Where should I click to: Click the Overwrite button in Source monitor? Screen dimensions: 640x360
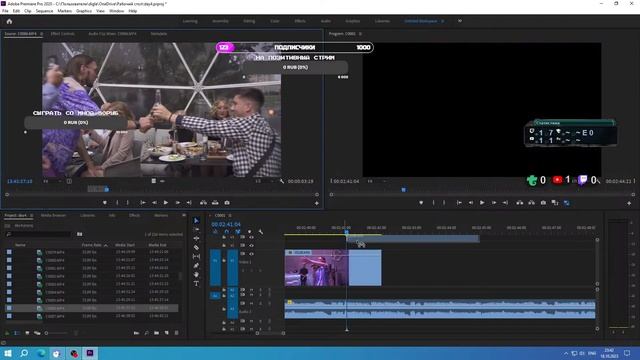(215, 202)
